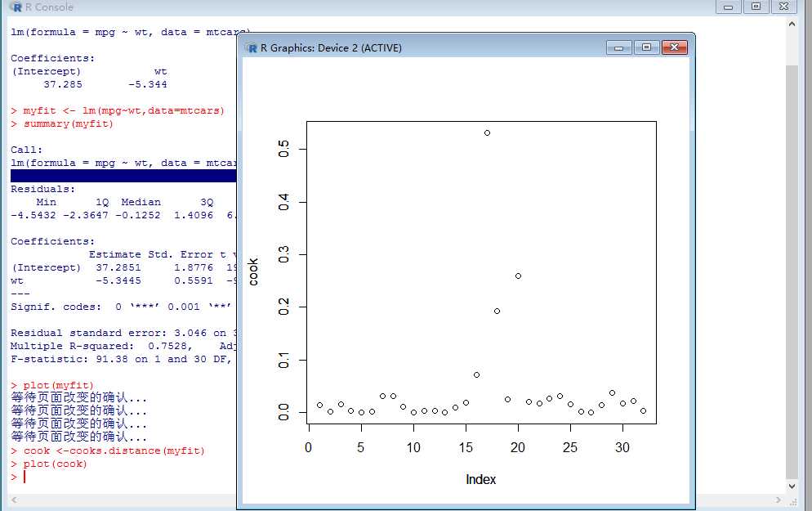Image resolution: width=812 pixels, height=511 pixels.
Task: Click 'Residual standard error: 3.046' line
Action: tap(123, 333)
